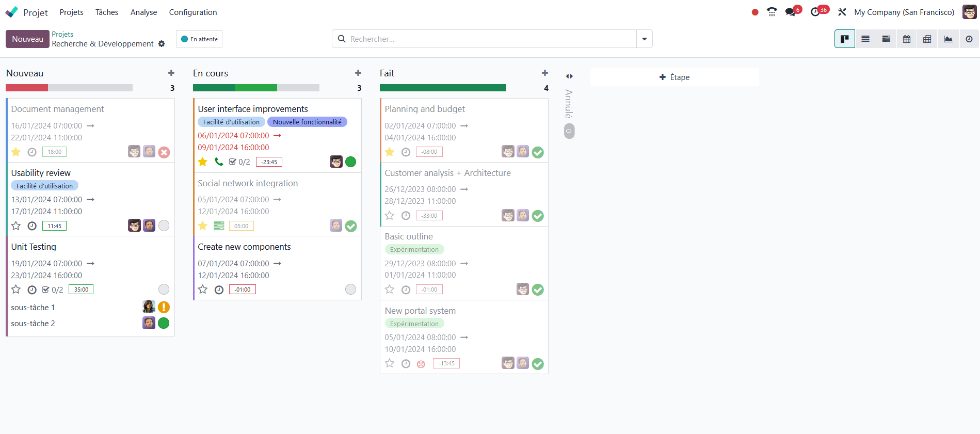
Task: Click the Nouvelle fonctionnalité tag
Action: tap(307, 122)
